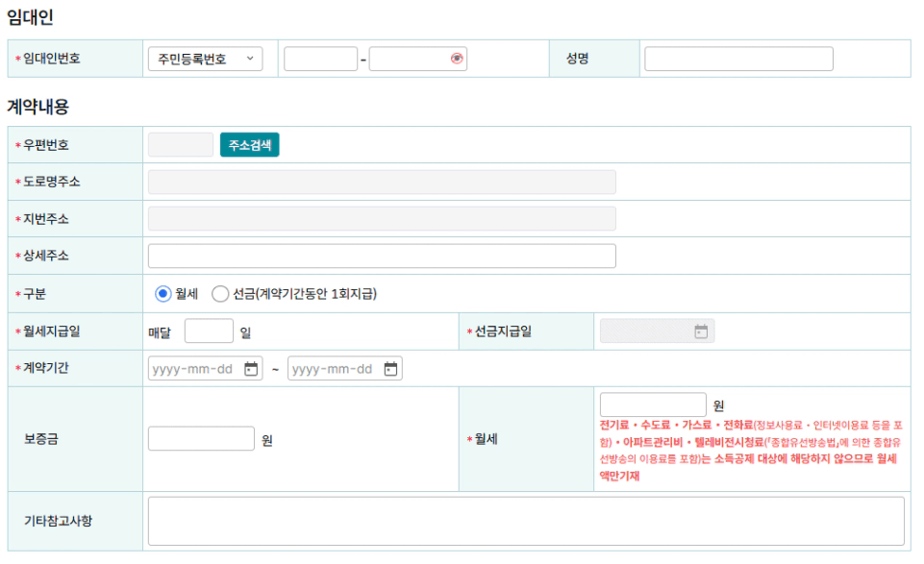Open the 주민등록번호 type dropdown
Image resolution: width=924 pixels, height=564 pixels.
click(205, 59)
